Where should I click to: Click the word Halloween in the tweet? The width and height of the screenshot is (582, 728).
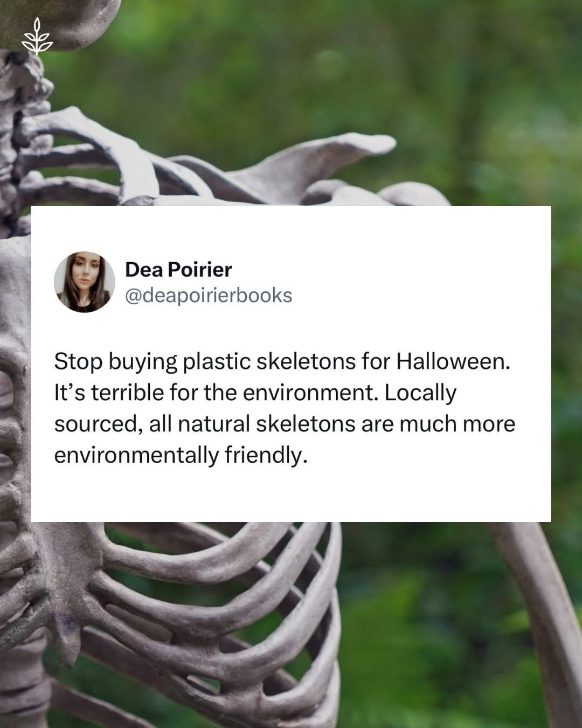coord(453,361)
